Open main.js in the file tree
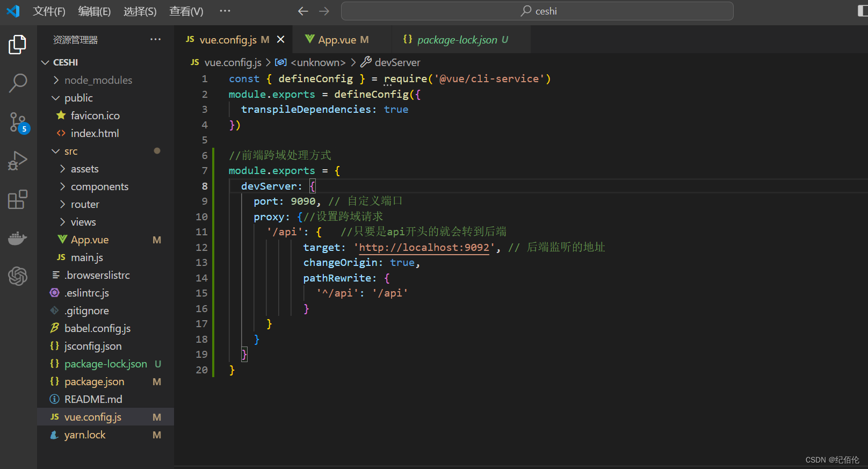The width and height of the screenshot is (868, 469). 105,257
